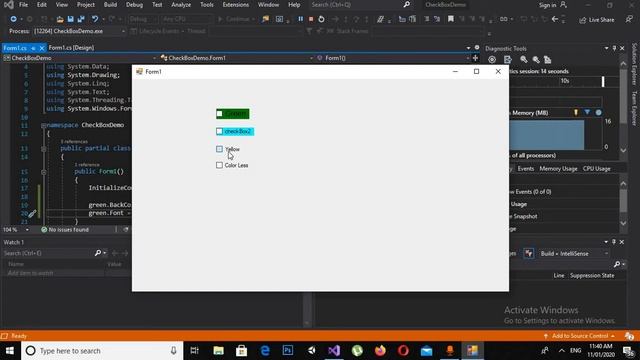Click the Live Share button
Viewport: 640px width, 360px height.
tap(597, 20)
